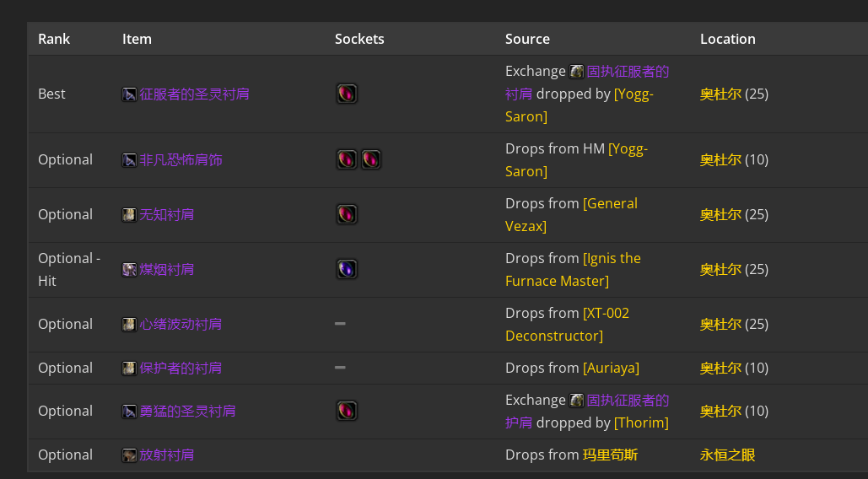Open the 心绪波动衬肩 item link
The width and height of the screenshot is (868, 479).
click(181, 325)
